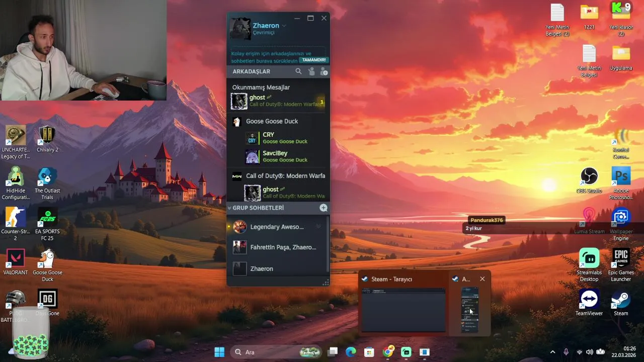This screenshot has width=644, height=362.
Task: Select Yeni Metin Belgesi (2) file
Action: 557,20
